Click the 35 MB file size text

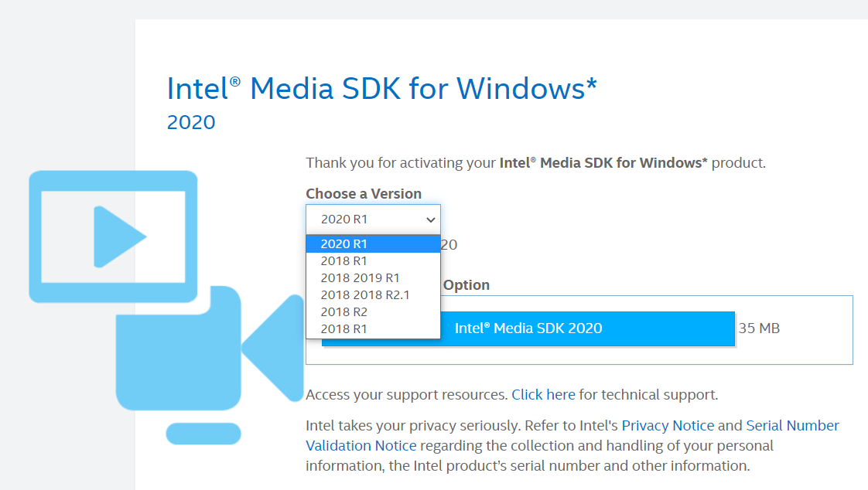pos(759,328)
